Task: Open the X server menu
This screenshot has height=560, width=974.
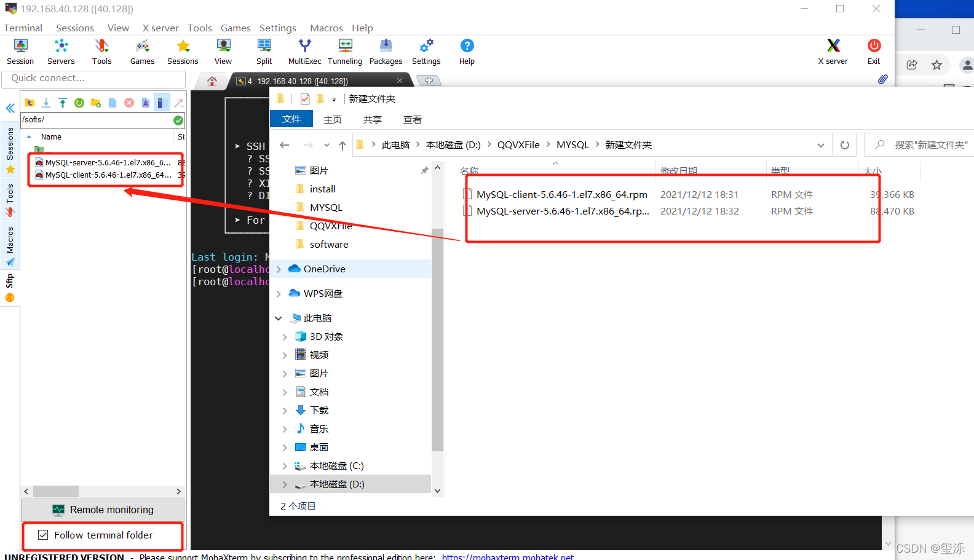Action: (160, 28)
